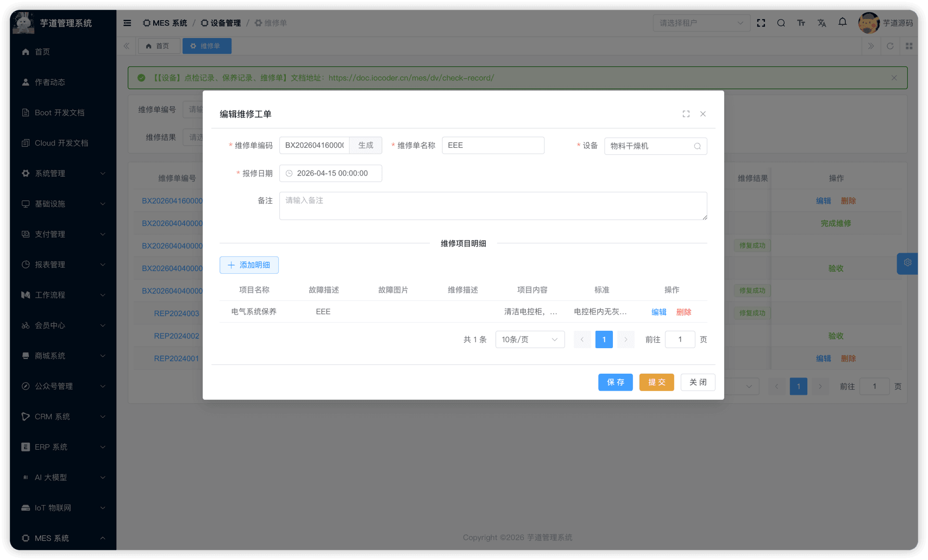Switch to the 首页 tab
Viewport: 928px width, 560px height.
click(x=159, y=46)
